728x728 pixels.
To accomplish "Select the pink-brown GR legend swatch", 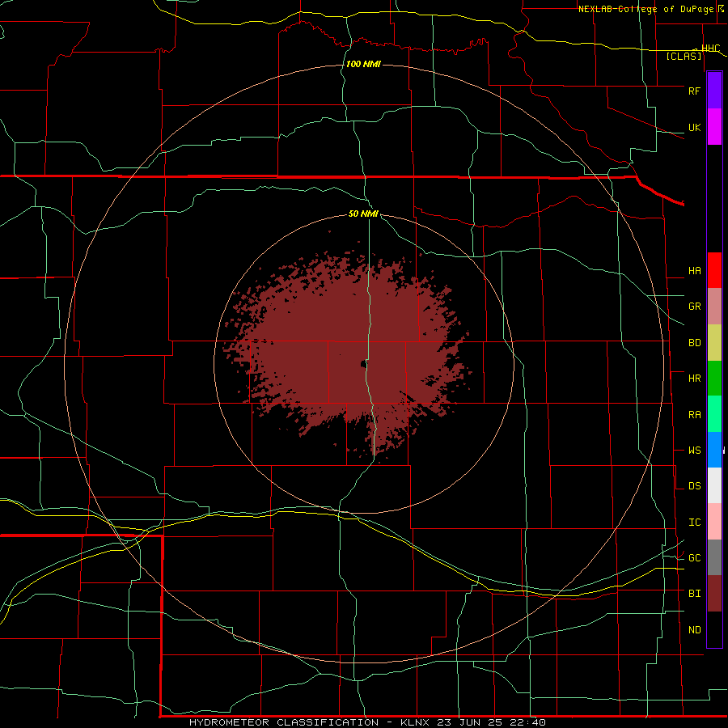I will (714, 307).
